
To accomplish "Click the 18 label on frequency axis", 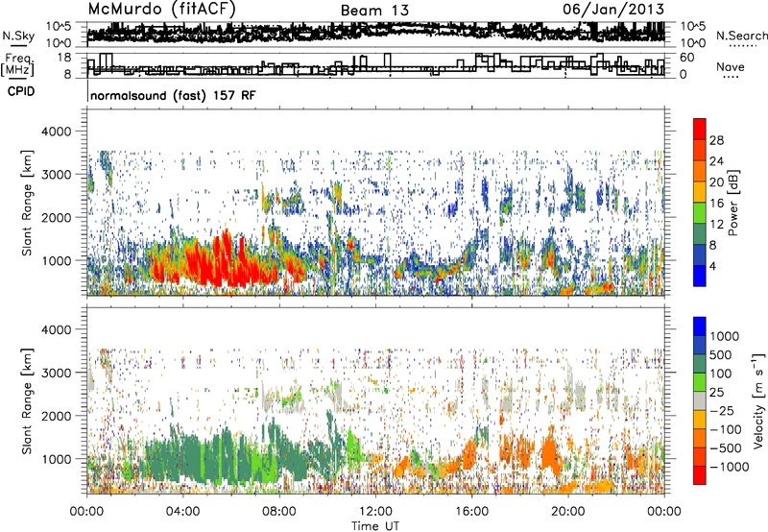I will click(x=64, y=58).
